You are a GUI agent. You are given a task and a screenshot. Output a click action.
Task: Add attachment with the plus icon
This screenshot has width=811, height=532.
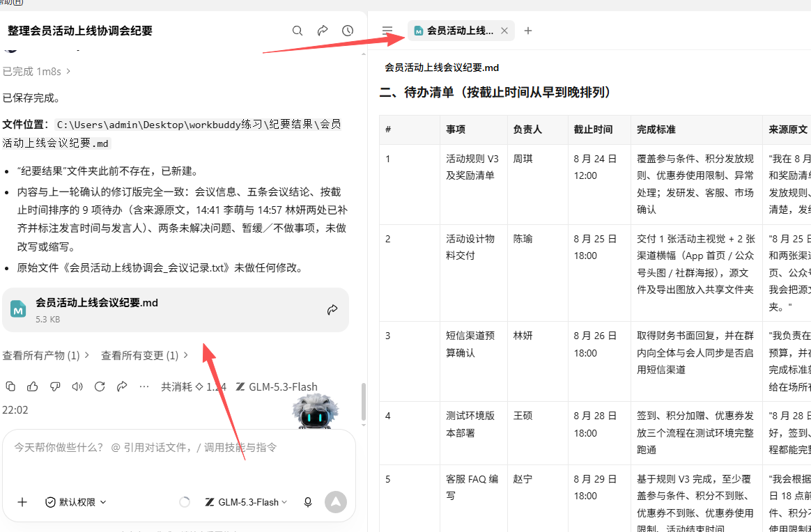[x=22, y=502]
